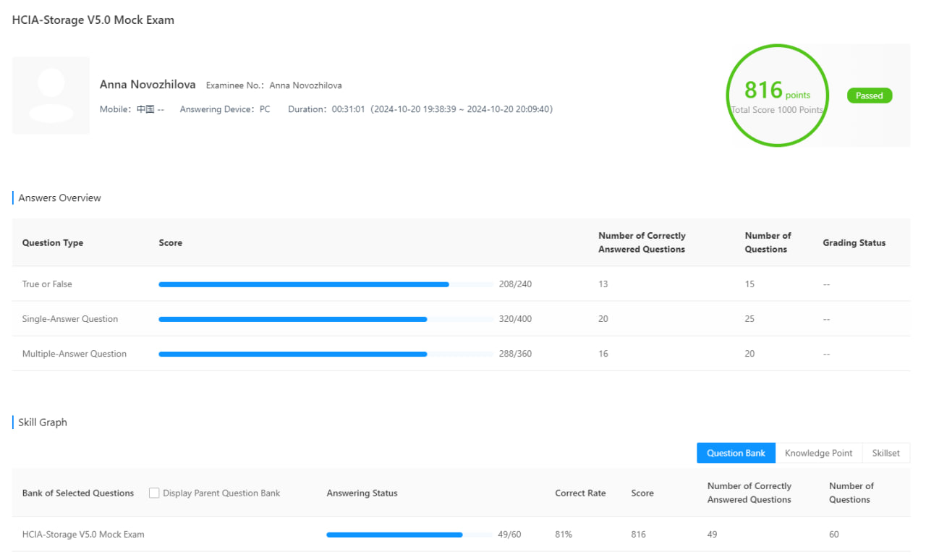Click the green 816 points score circle
The image size is (926, 560).
[776, 96]
